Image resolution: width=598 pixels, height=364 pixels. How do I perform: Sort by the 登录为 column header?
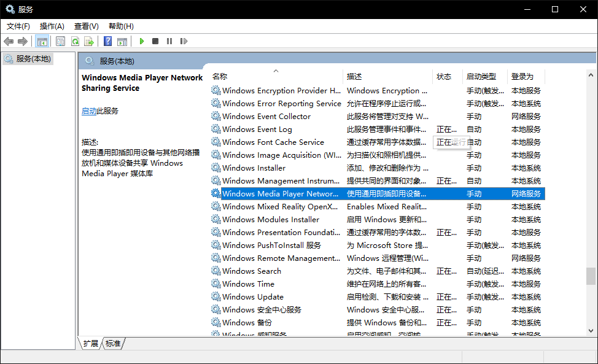522,77
